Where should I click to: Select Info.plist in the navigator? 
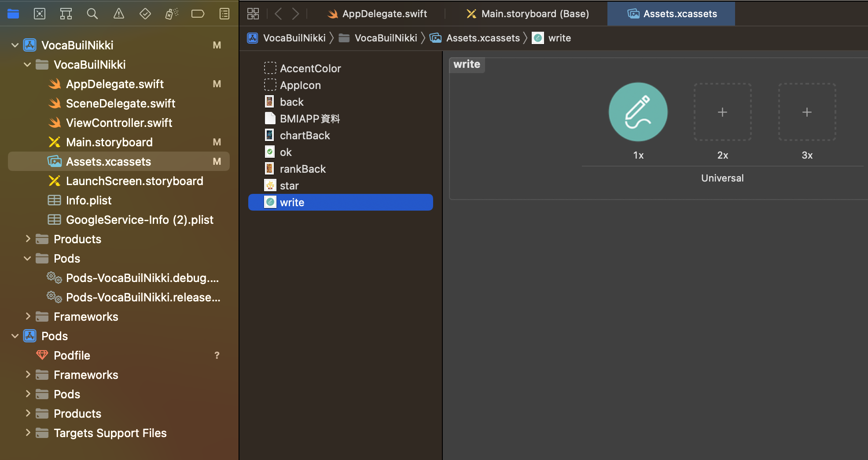pyautogui.click(x=119, y=200)
